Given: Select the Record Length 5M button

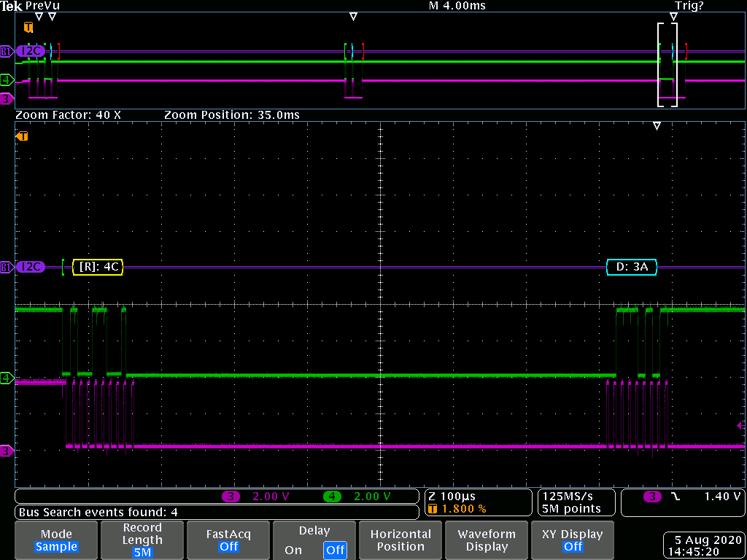Looking at the screenshot, I should [142, 540].
